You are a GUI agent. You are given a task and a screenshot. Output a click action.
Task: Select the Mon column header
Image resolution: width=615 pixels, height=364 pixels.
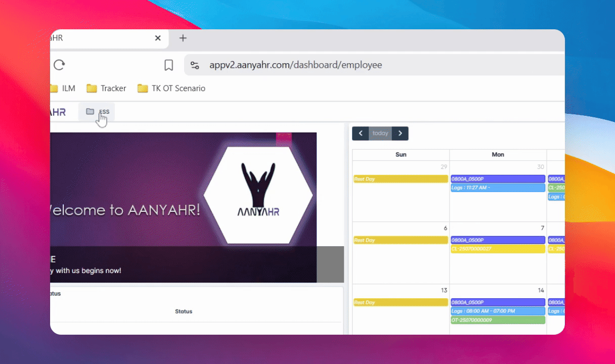coord(498,155)
